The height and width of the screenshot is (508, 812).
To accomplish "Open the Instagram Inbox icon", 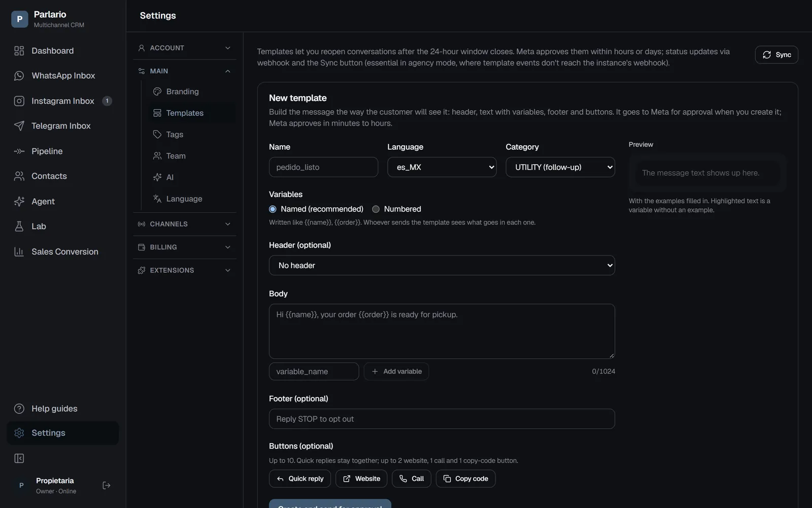I will pyautogui.click(x=19, y=101).
